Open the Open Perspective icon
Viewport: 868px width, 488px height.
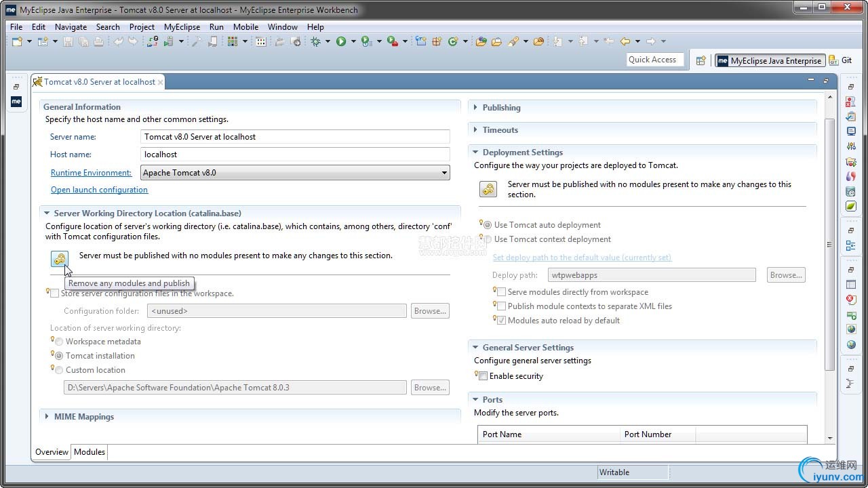pos(701,60)
